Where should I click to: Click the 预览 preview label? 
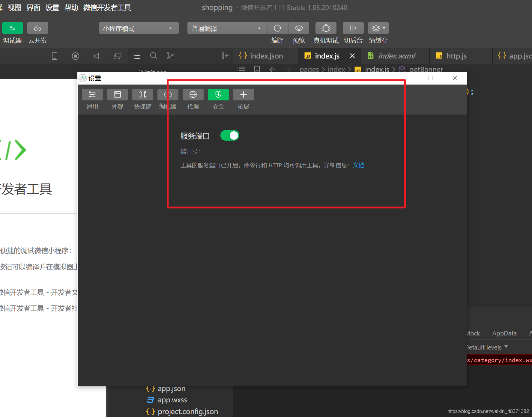[x=299, y=40]
